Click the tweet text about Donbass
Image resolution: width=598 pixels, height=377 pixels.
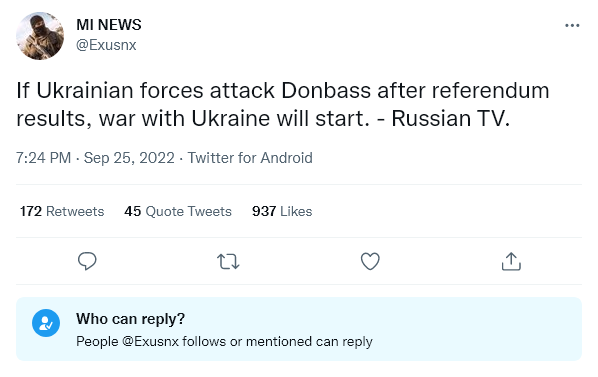tap(283, 104)
